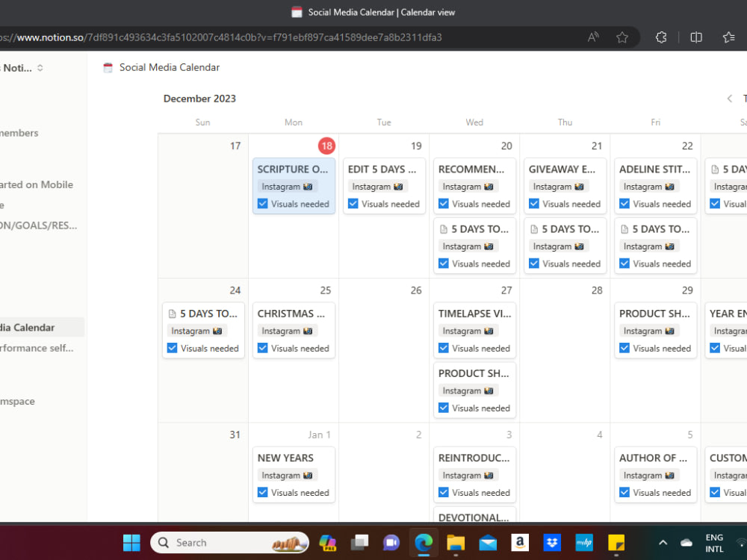Open the Favorites list icon
This screenshot has width=747, height=560.
pos(728,37)
